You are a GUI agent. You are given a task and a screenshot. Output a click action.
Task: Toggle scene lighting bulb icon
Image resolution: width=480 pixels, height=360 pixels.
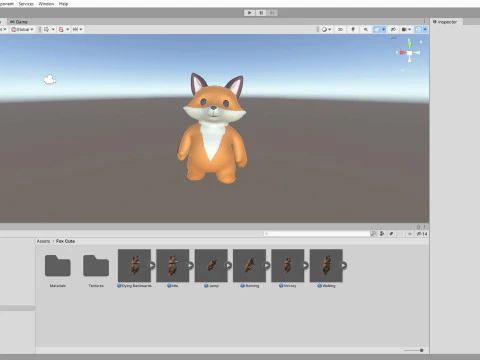point(353,29)
